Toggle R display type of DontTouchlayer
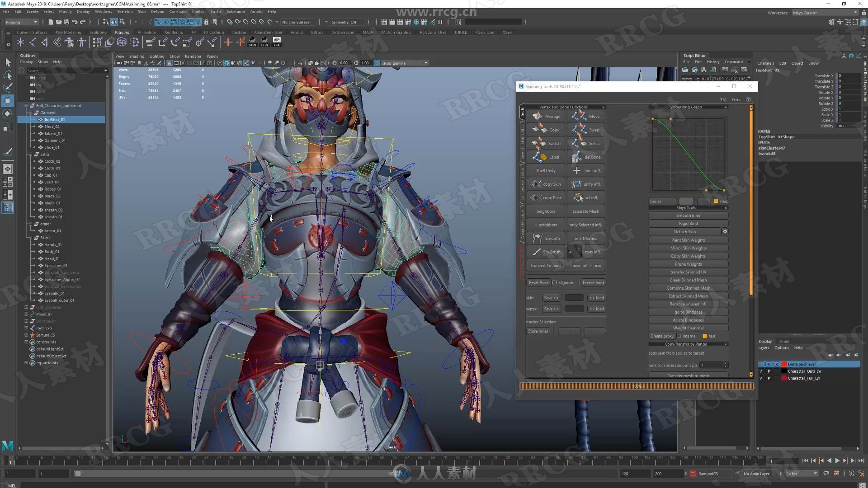 (x=776, y=364)
